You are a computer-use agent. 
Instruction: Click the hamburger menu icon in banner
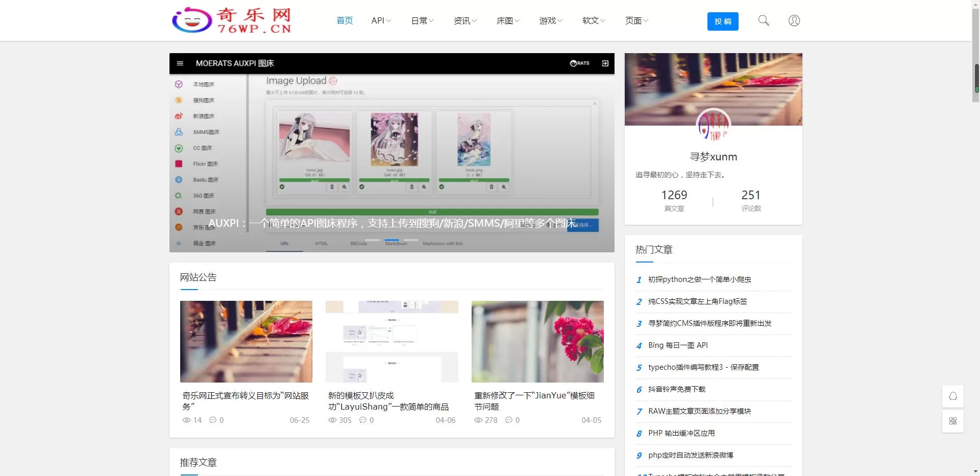(x=180, y=63)
